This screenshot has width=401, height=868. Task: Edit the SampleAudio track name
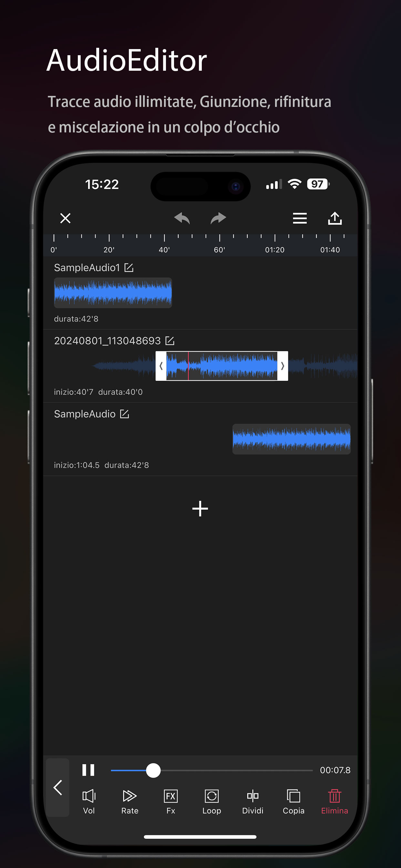(124, 414)
